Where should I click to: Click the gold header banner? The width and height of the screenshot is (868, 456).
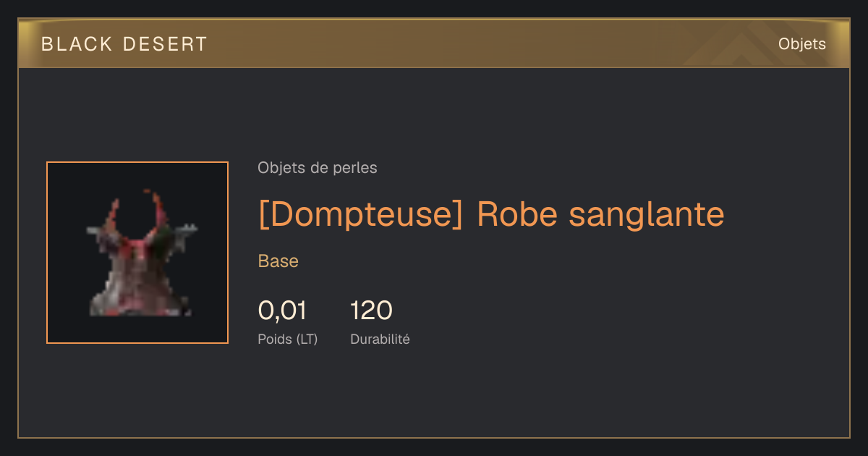click(434, 43)
